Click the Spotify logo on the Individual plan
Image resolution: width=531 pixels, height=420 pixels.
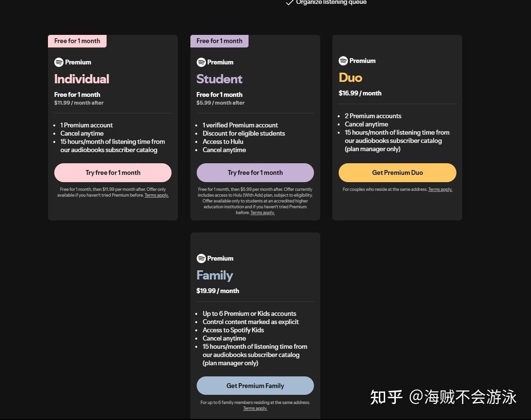tap(58, 62)
